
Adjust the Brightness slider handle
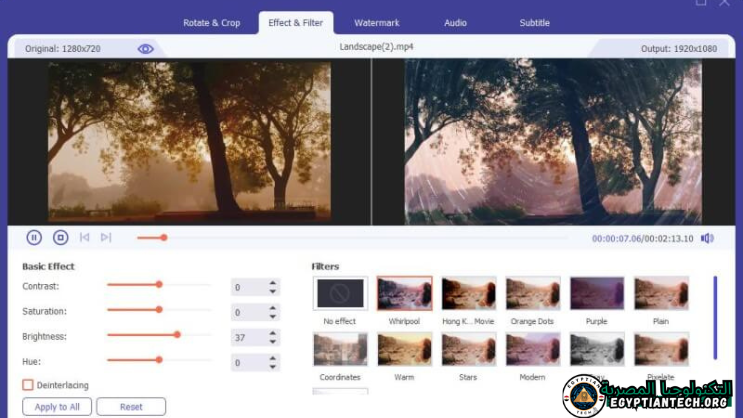[177, 335]
